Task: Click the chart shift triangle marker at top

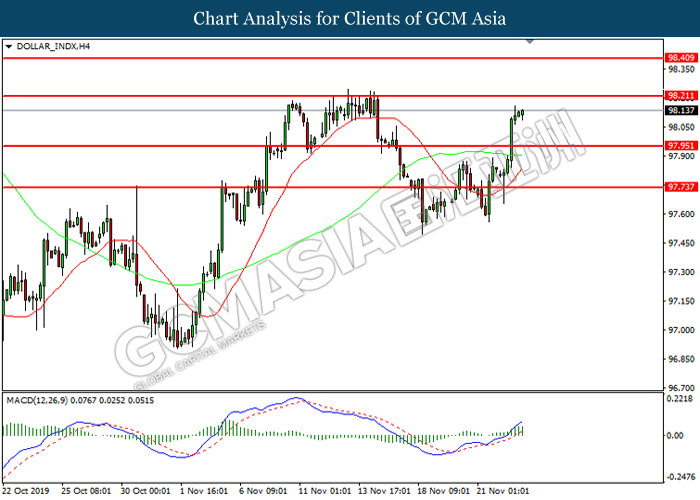Action: 530,42
